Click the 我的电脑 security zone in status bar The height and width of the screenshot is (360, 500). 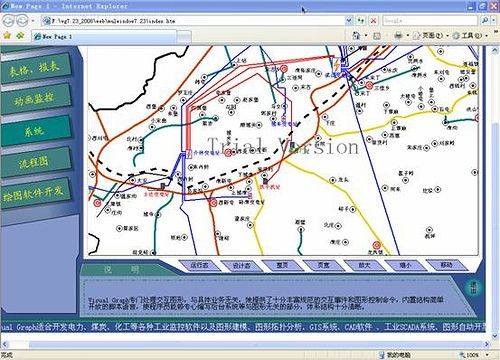[x=395, y=355]
